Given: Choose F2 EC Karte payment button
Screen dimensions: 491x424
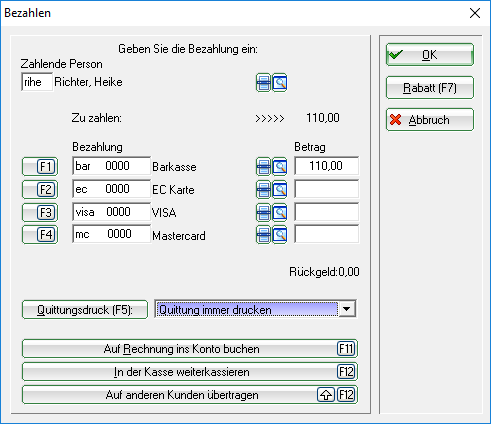Looking at the screenshot, I should click(40, 189).
